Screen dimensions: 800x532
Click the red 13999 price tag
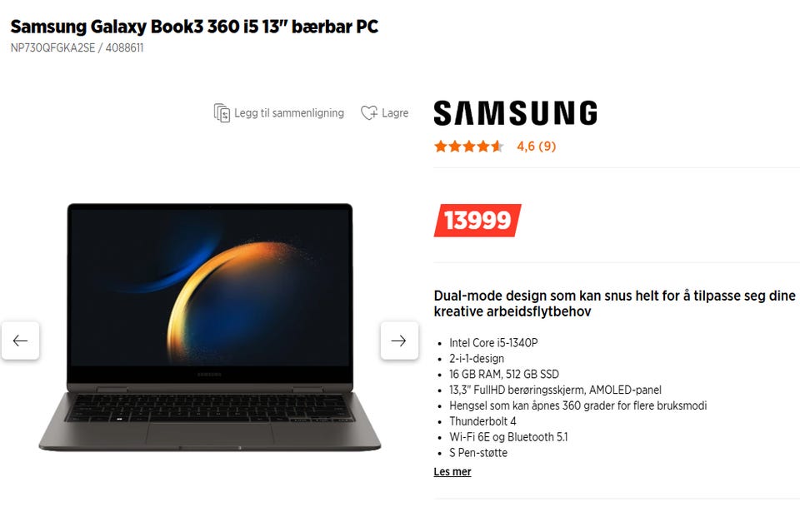click(477, 220)
